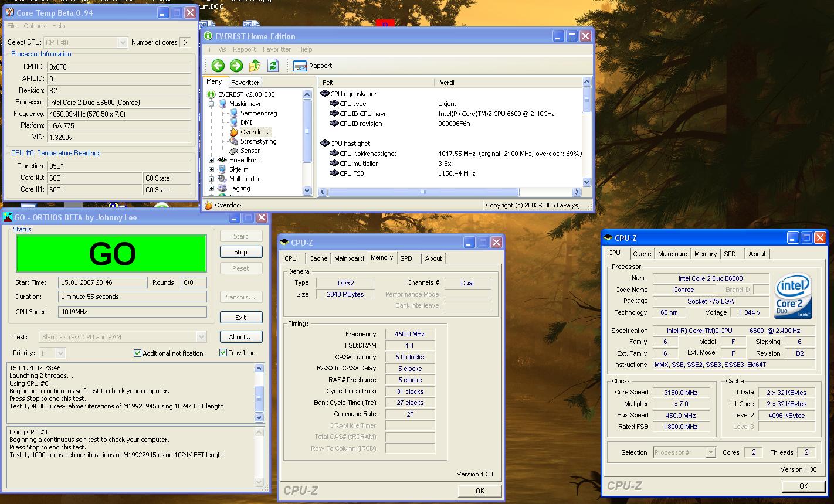
Task: Open About tab in Memory CPU-Z window
Action: coord(433,258)
